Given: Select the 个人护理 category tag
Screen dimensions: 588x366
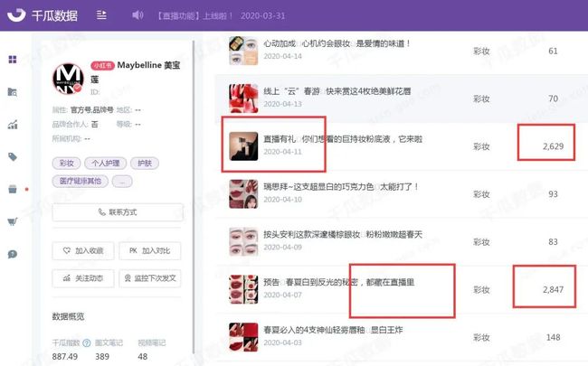Looking at the screenshot, I should click(106, 164).
